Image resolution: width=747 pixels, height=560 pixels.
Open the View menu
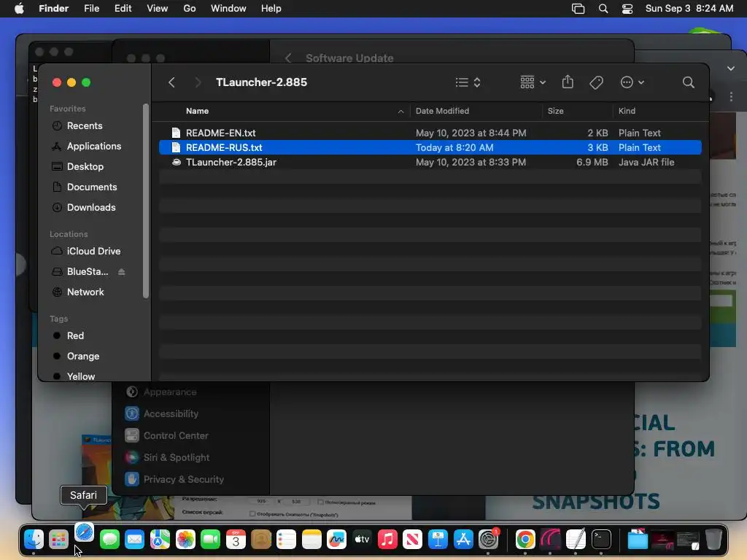pos(158,9)
